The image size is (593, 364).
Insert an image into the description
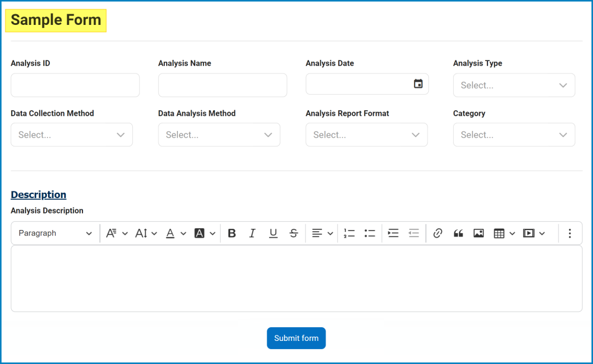[479, 233]
